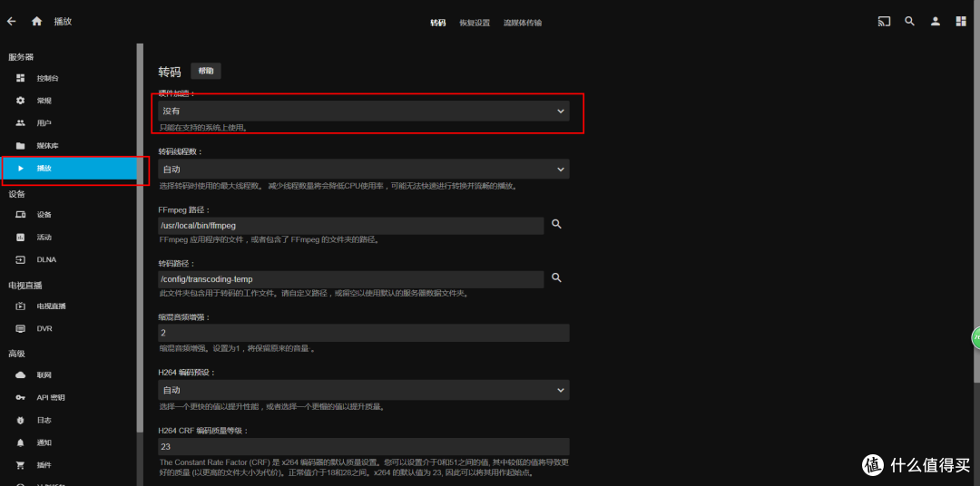Go to home via the house icon

[x=37, y=21]
